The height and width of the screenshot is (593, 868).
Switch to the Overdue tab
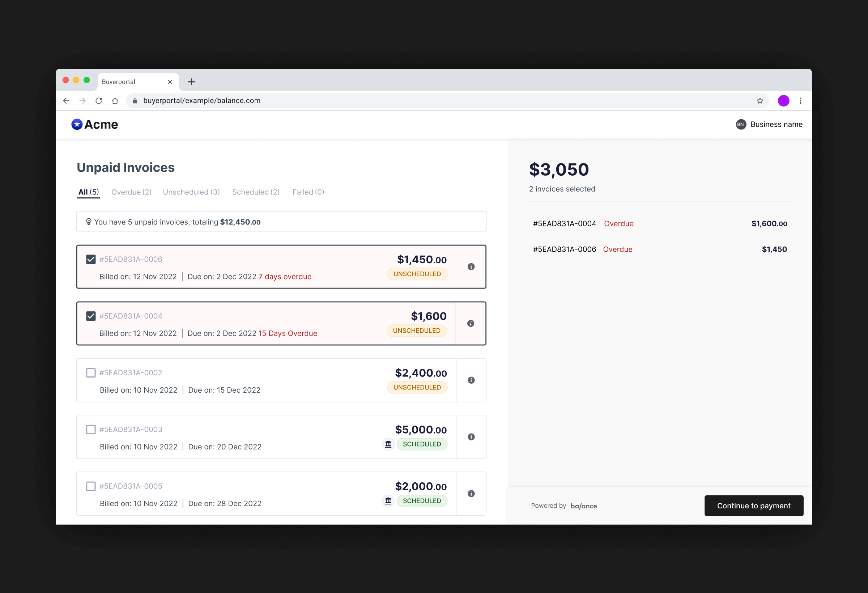click(131, 192)
